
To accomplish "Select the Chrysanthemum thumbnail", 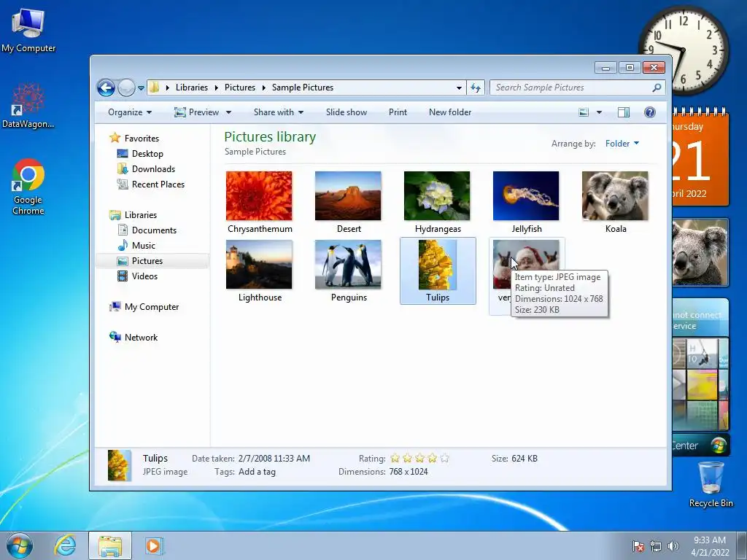I will coord(259,196).
